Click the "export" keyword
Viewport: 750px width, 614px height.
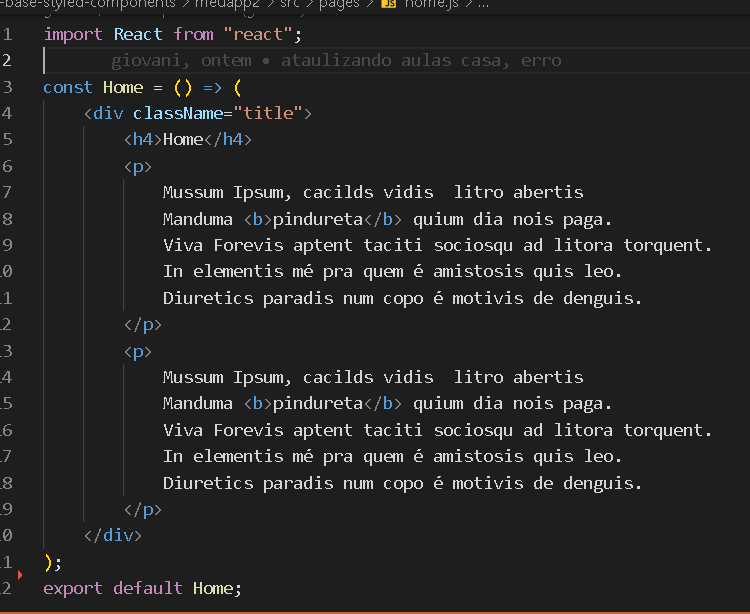coord(73,588)
